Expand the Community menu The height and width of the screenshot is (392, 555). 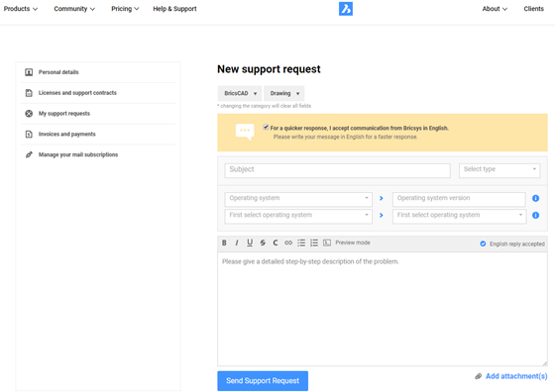point(74,9)
